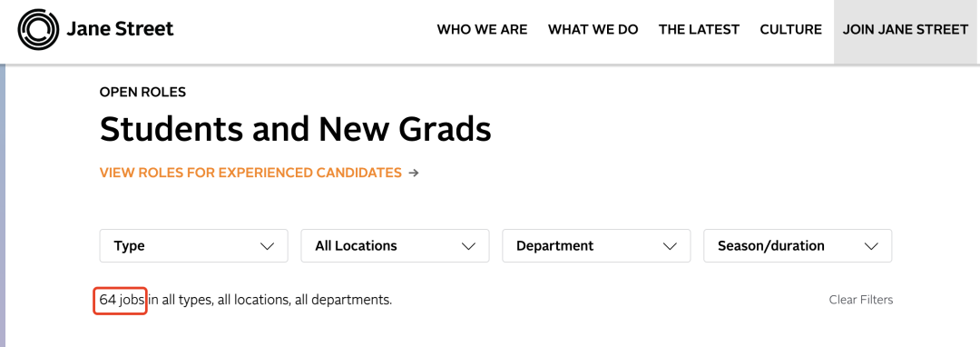Follow the View Roles for Experienced Candidates link

(x=250, y=173)
